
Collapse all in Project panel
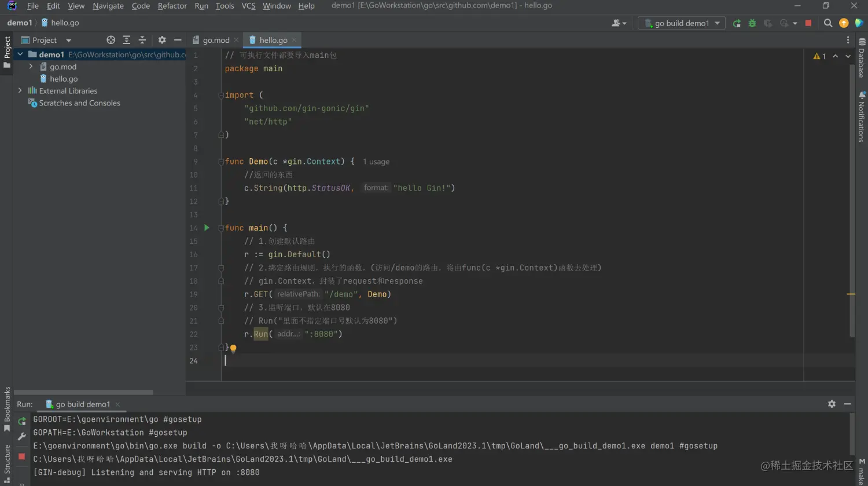(x=142, y=40)
